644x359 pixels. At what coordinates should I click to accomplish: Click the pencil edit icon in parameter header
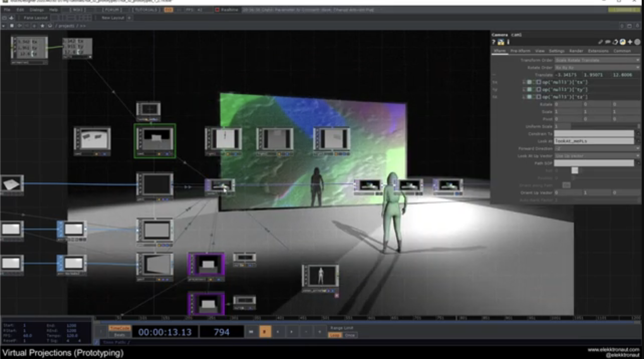tap(601, 42)
